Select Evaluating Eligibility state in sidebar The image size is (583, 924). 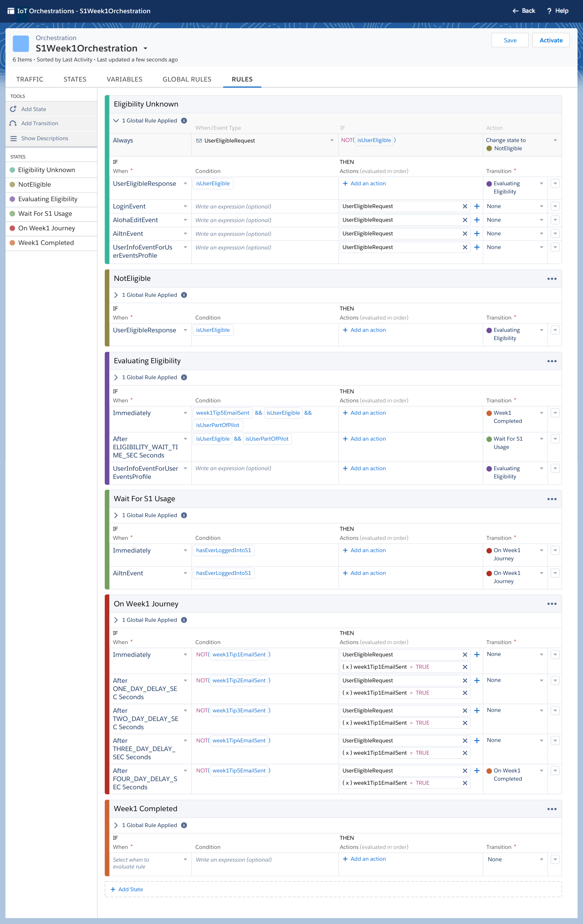point(51,199)
